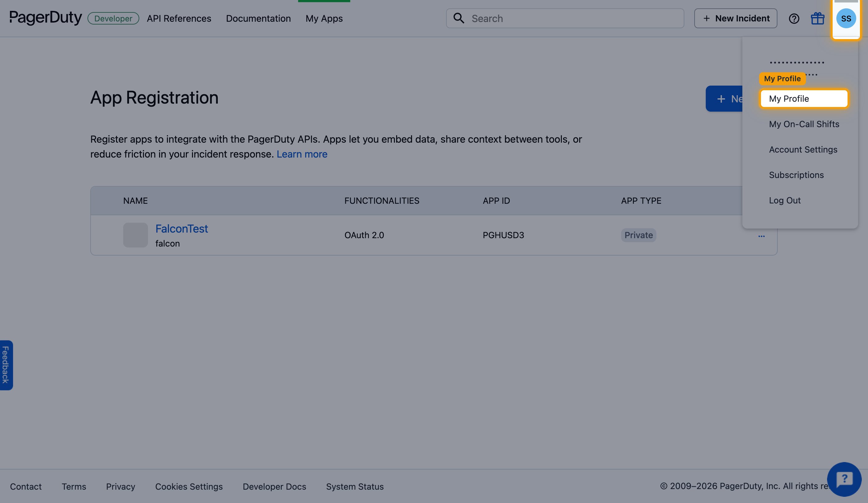Click the PagerDuty logo
This screenshot has width=868, height=503.
pyautogui.click(x=46, y=18)
